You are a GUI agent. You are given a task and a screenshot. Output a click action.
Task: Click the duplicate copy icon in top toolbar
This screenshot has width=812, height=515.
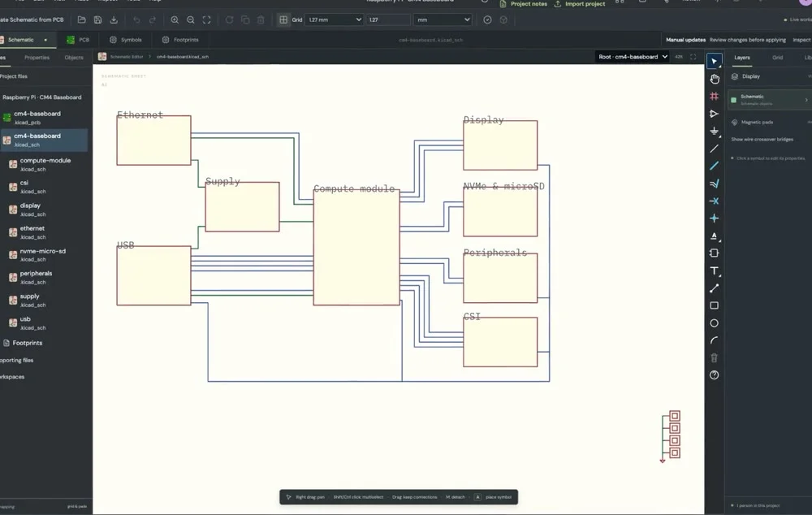point(245,19)
